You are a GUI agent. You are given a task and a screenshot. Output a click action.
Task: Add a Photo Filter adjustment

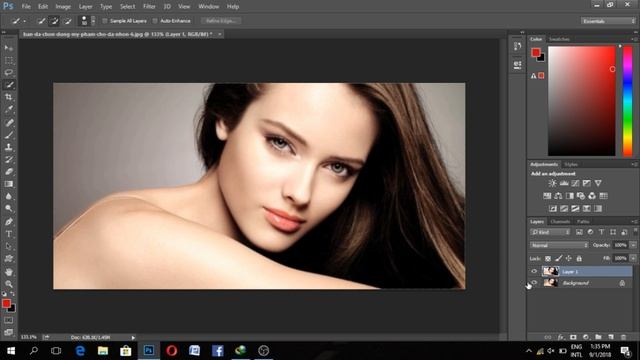click(x=580, y=196)
